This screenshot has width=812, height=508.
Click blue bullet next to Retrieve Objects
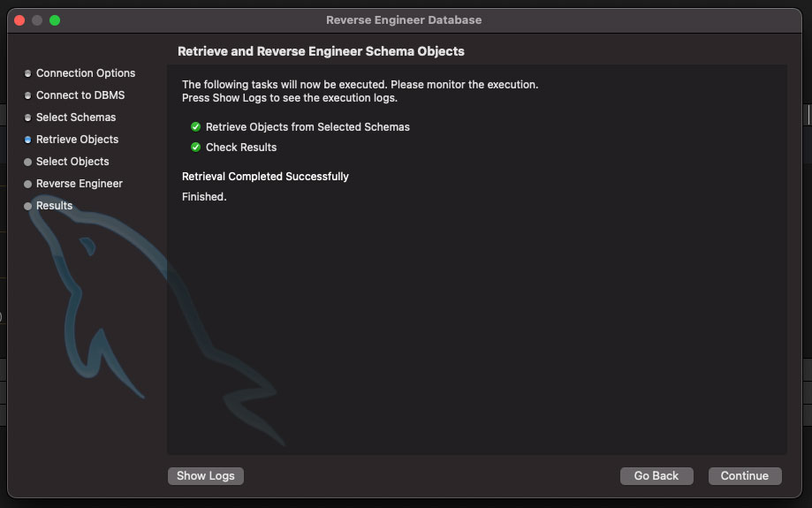pos(28,140)
